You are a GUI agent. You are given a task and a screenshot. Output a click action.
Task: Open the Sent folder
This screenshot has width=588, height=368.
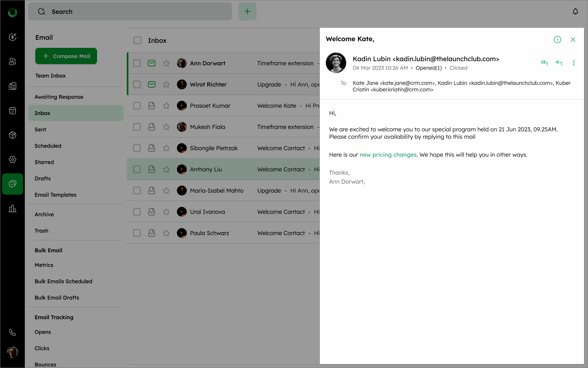tap(40, 129)
